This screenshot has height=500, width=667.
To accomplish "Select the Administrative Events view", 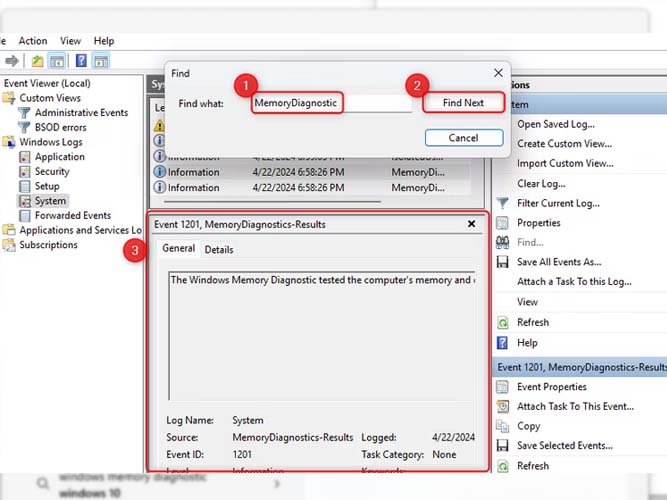I will (81, 113).
